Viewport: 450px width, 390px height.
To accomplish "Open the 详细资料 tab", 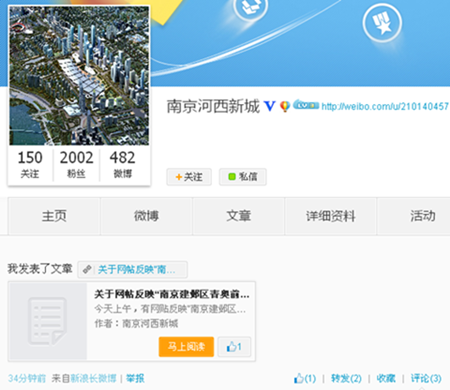I will (331, 216).
